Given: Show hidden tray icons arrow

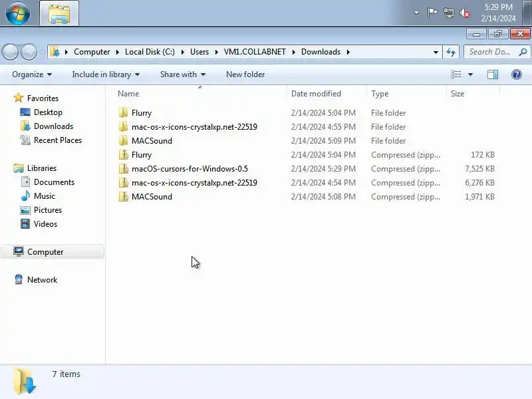Looking at the screenshot, I should tap(416, 13).
